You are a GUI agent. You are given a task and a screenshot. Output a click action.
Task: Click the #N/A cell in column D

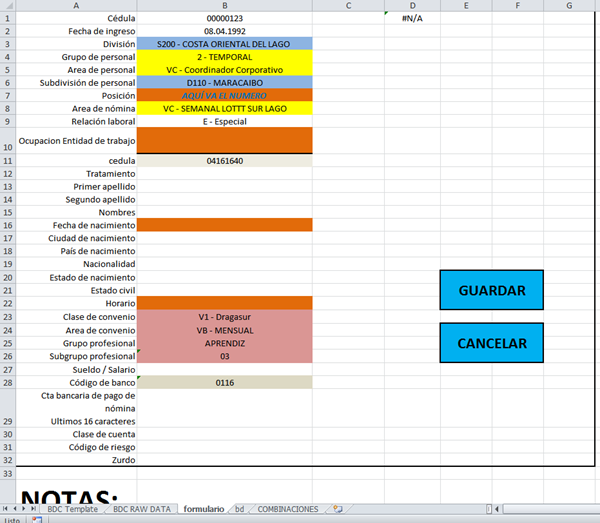click(412, 18)
